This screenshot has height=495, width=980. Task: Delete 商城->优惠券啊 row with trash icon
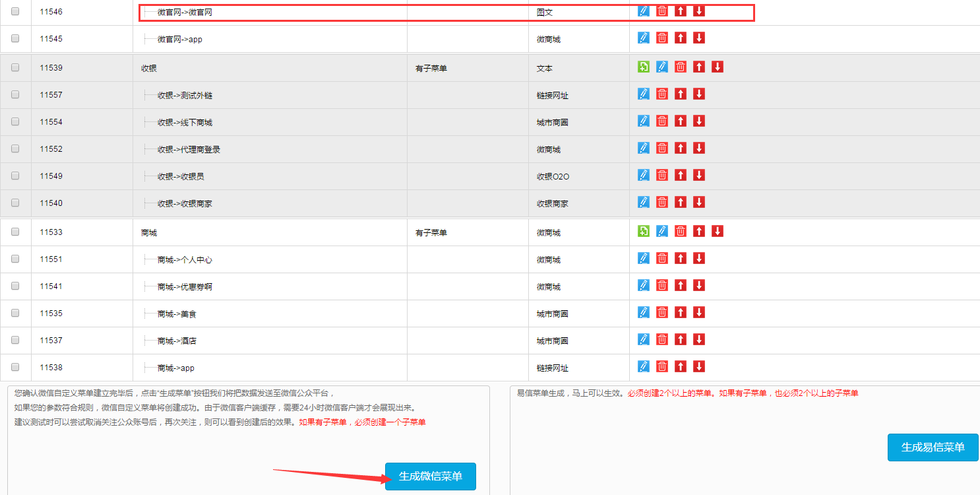pos(662,285)
